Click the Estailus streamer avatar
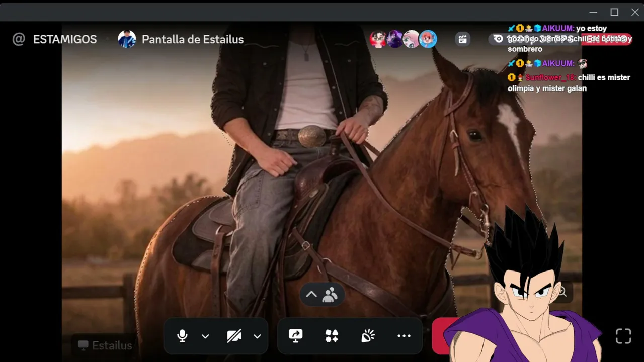Viewport: 644px width, 362px height. point(127,39)
